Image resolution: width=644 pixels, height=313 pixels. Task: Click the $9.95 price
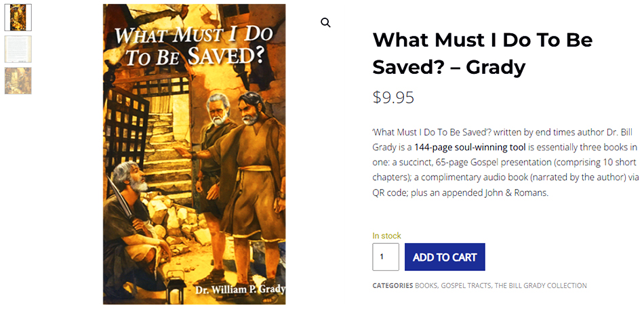pyautogui.click(x=393, y=98)
